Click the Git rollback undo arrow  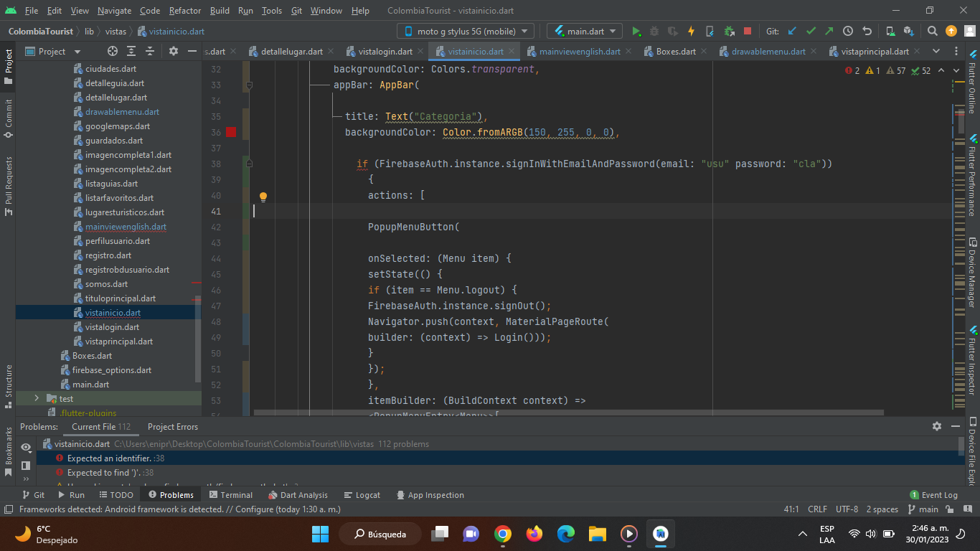[x=867, y=32]
